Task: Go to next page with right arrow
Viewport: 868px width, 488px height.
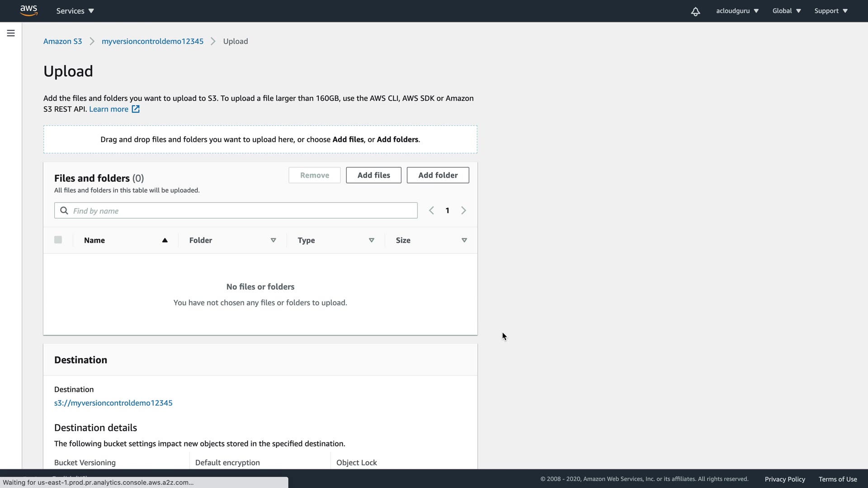Action: 463,211
